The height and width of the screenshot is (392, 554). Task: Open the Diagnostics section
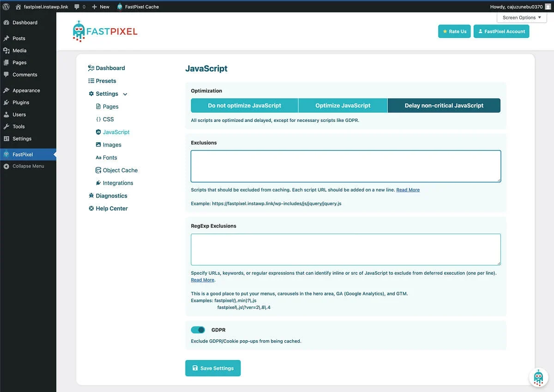(108, 196)
